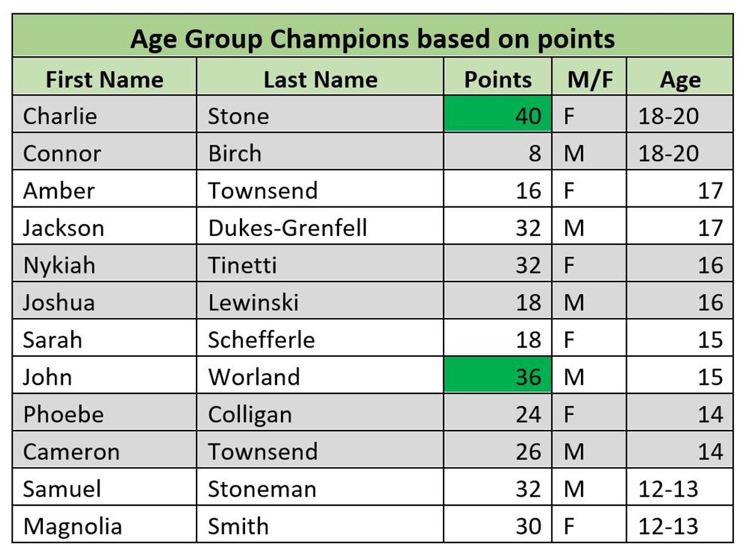Select Magnolia Smith's points cell showing 30
Screen dimensions: 756x554
tap(498, 526)
